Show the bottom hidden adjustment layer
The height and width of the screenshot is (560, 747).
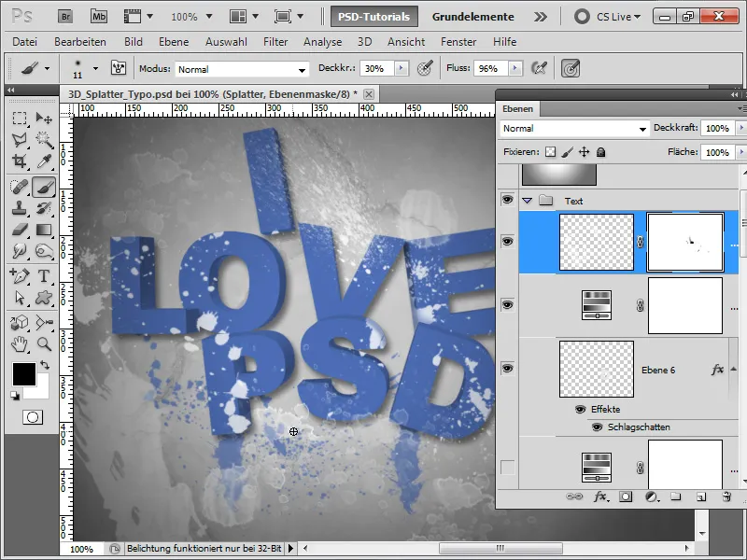point(507,468)
